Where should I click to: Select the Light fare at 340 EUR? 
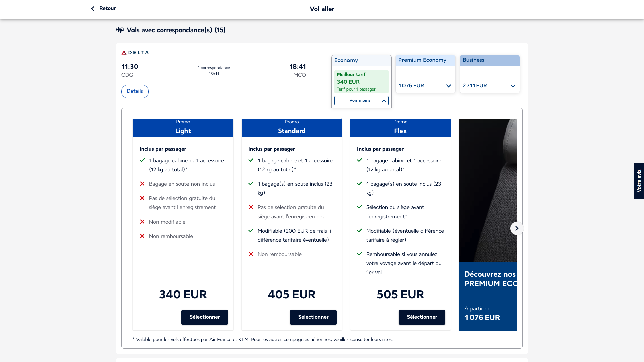[205, 317]
